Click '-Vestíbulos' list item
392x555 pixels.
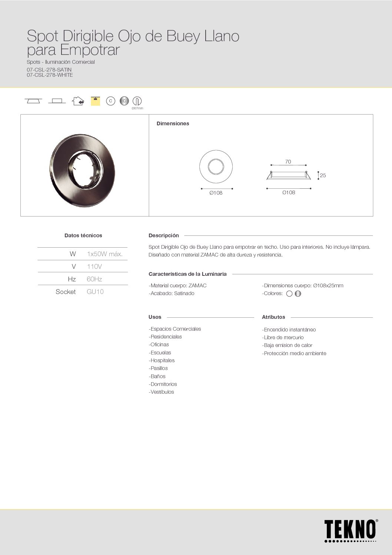(161, 392)
